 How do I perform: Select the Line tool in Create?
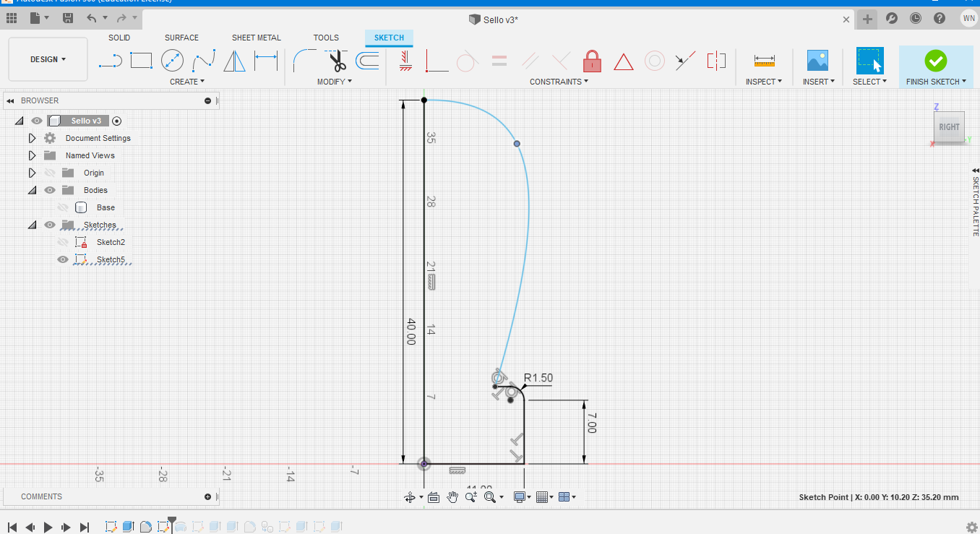110,61
